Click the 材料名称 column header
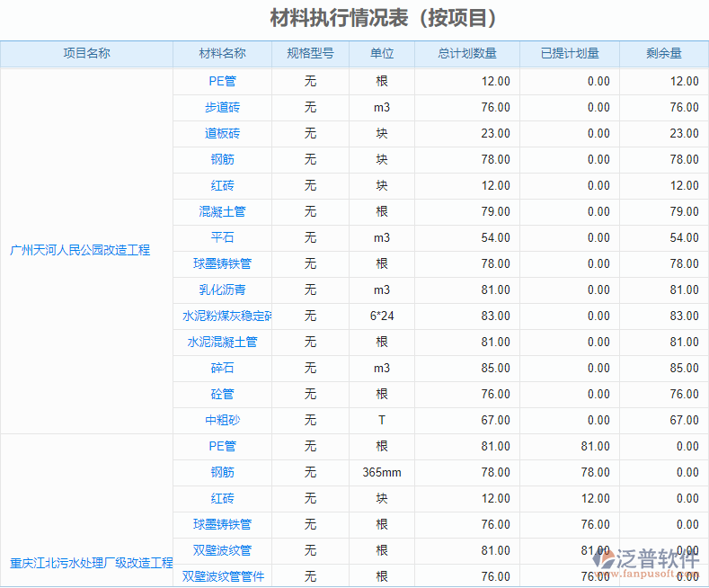Viewport: 709px width, 588px height. tap(222, 53)
